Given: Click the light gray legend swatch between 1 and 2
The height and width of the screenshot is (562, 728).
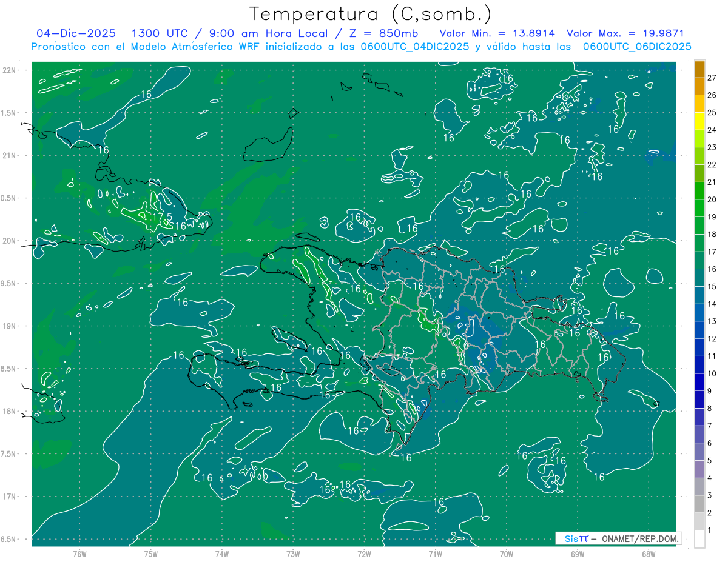Looking at the screenshot, I should click(x=699, y=521).
